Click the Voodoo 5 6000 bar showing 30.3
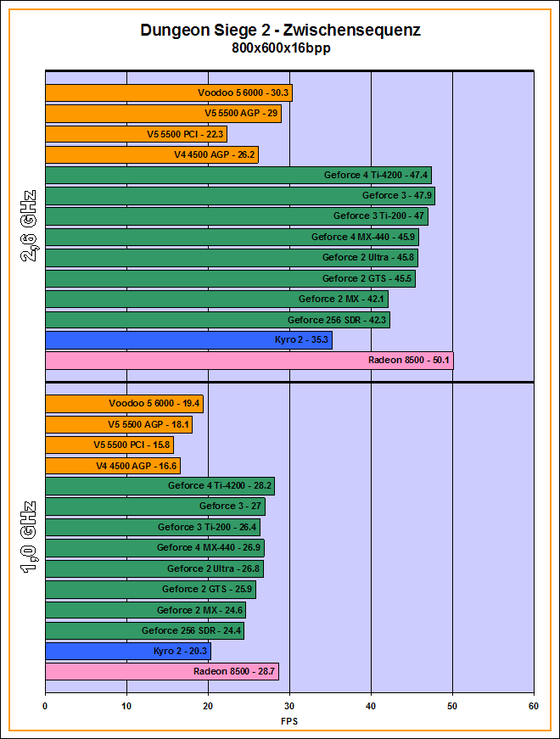This screenshot has width=560, height=739. click(x=168, y=93)
